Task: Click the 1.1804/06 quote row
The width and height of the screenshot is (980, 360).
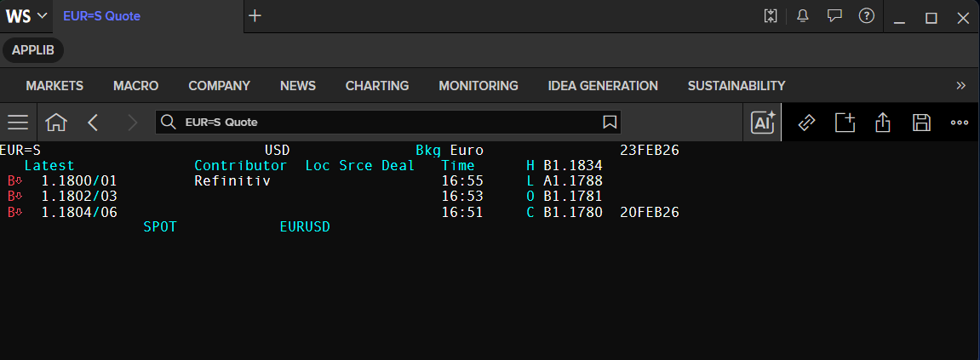Action: coord(79,213)
